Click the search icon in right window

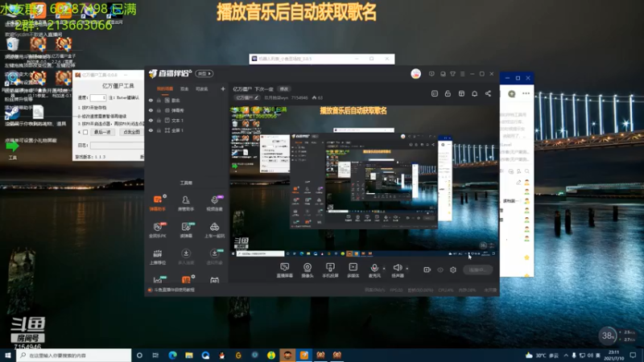[526, 171]
